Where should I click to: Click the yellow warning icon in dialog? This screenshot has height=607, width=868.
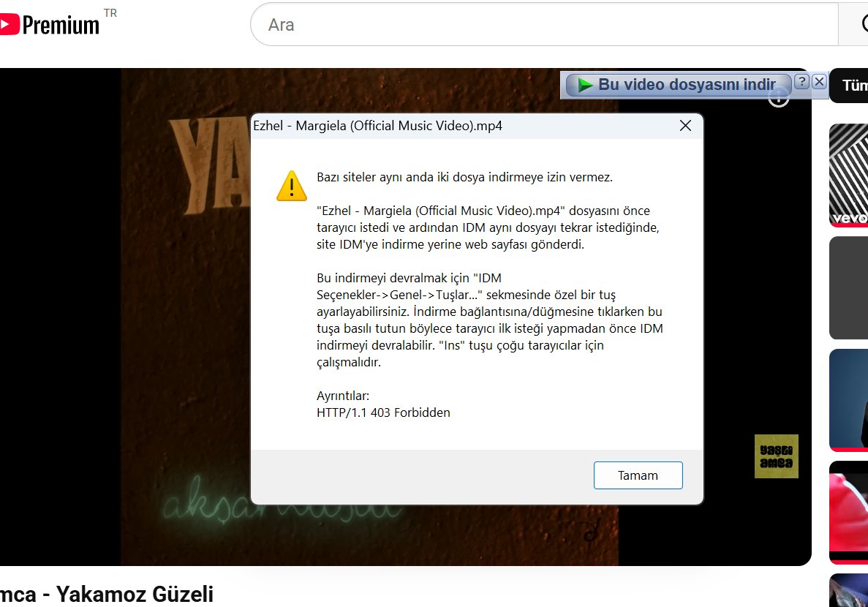coord(292,186)
